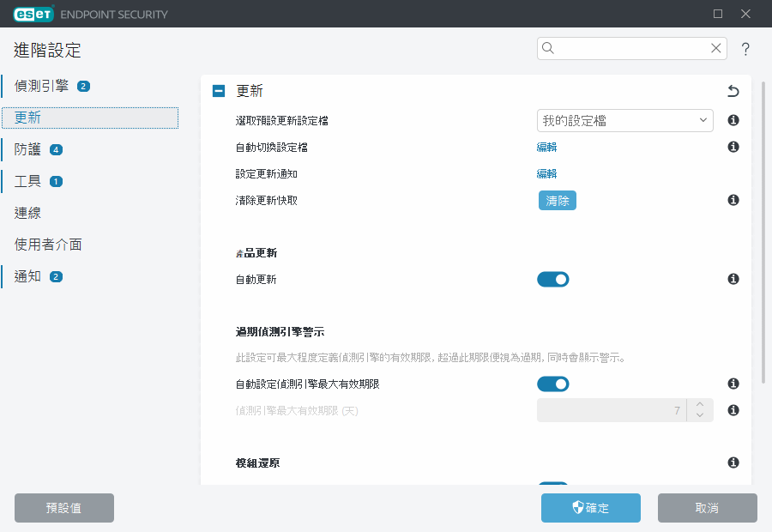Click into the search input field
The image size is (772, 532).
630,49
